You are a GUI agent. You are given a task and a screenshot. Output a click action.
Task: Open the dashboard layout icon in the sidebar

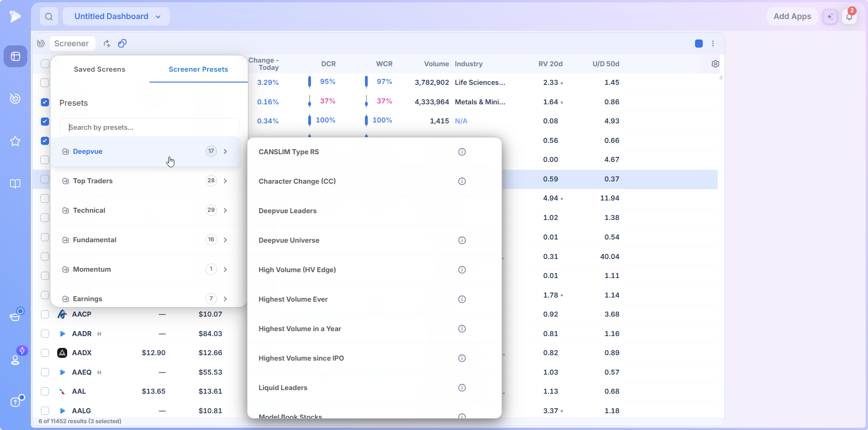click(15, 56)
